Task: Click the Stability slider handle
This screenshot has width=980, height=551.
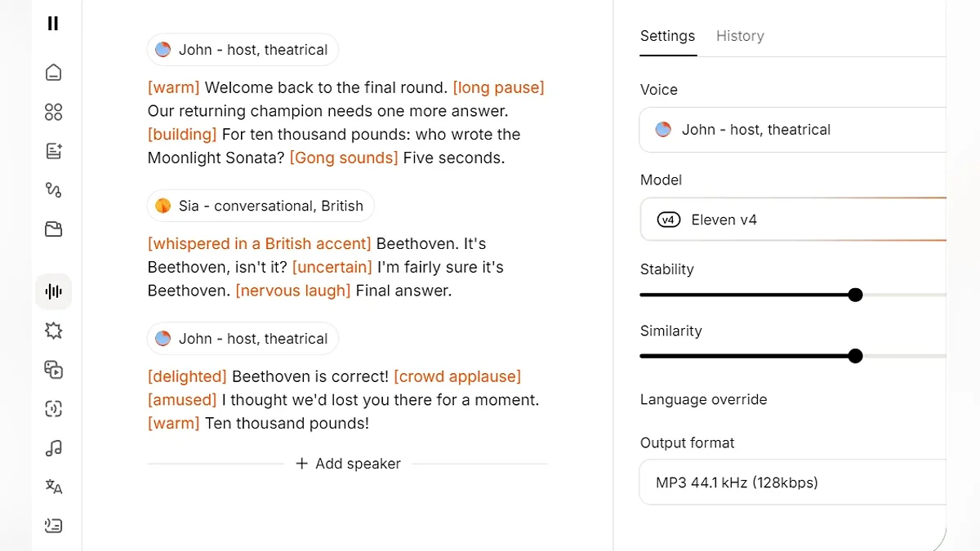Action: point(855,295)
